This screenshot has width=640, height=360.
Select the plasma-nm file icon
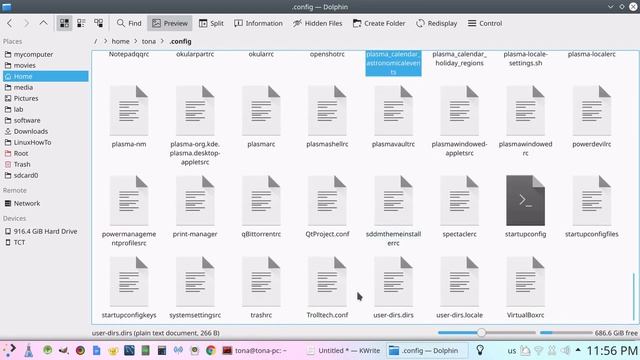[x=129, y=111]
